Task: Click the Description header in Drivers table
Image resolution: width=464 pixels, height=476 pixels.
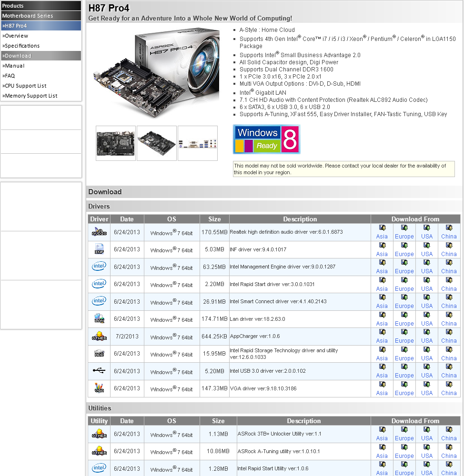Action: [300, 219]
